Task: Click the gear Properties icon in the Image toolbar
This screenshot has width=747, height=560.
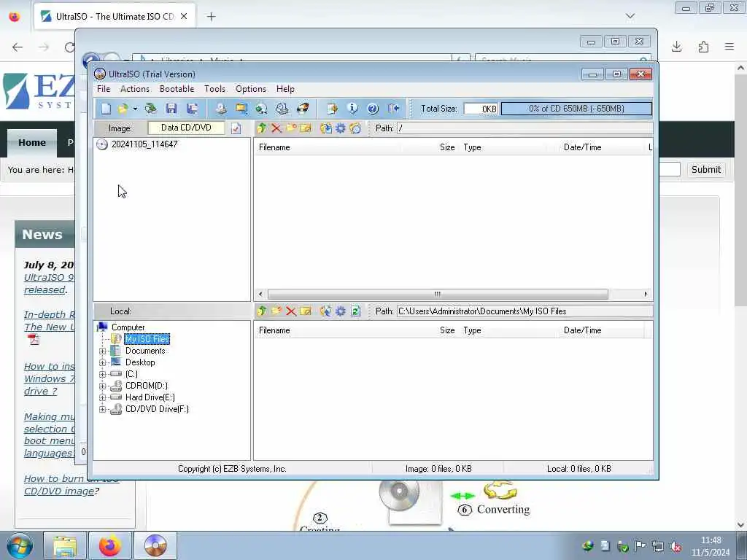Action: pos(341,128)
